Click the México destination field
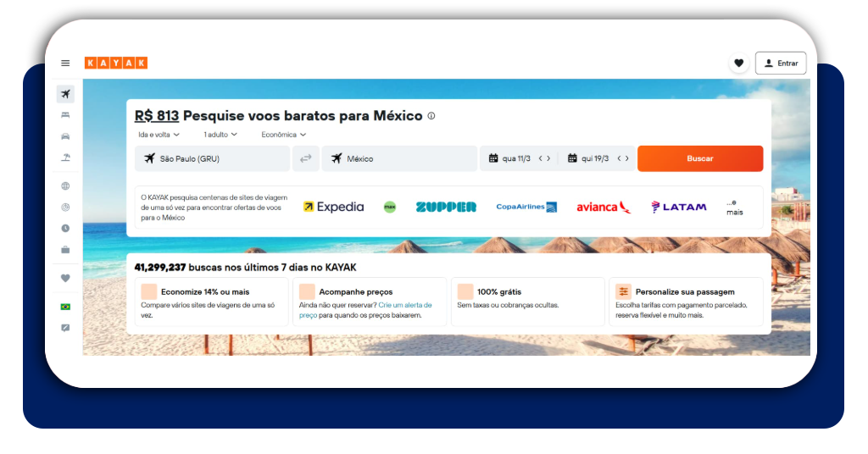 pyautogui.click(x=399, y=158)
